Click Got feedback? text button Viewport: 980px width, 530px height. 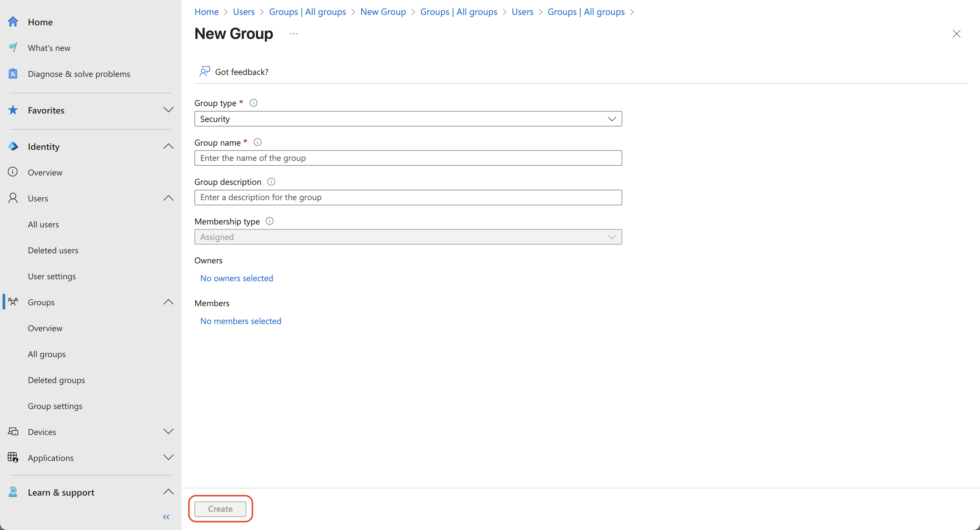tap(241, 72)
